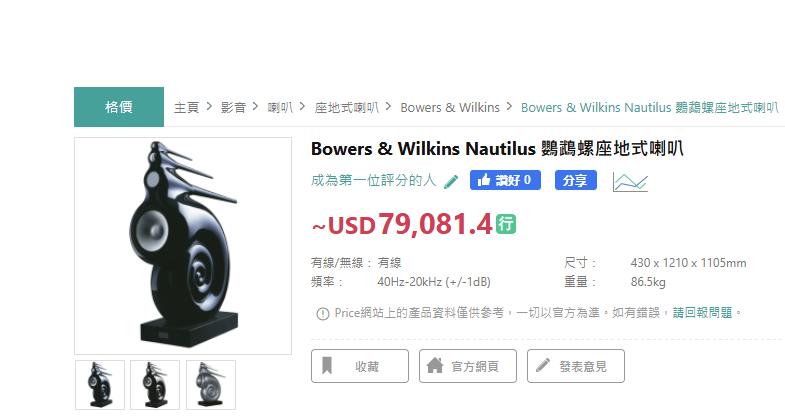This screenshot has width=785, height=417.
Task: Click the pencil icon on 發表意見 button
Action: [543, 365]
